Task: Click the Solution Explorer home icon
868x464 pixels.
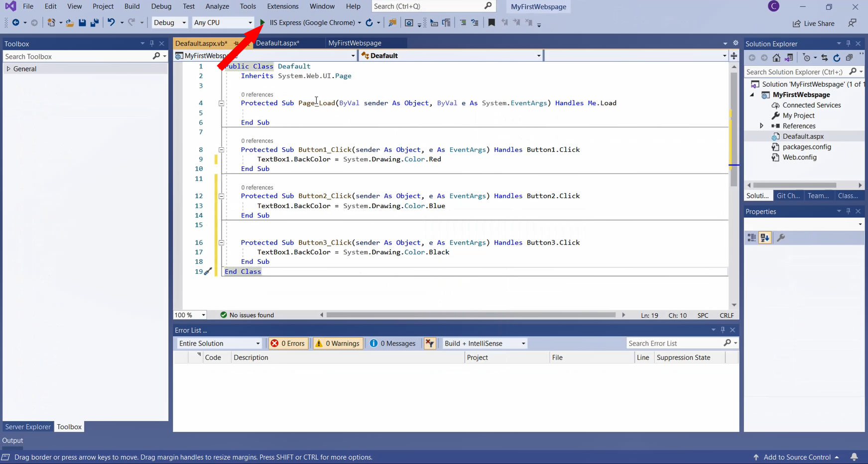Action: coord(776,58)
